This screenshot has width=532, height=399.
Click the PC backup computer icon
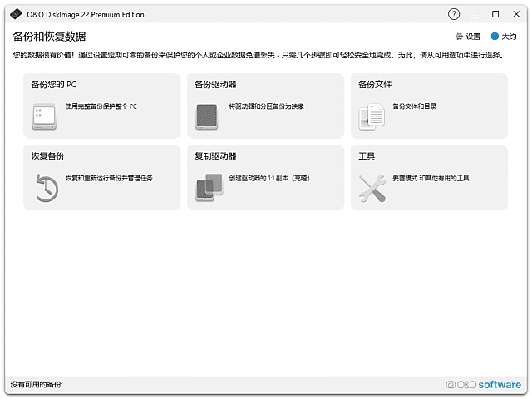43,116
